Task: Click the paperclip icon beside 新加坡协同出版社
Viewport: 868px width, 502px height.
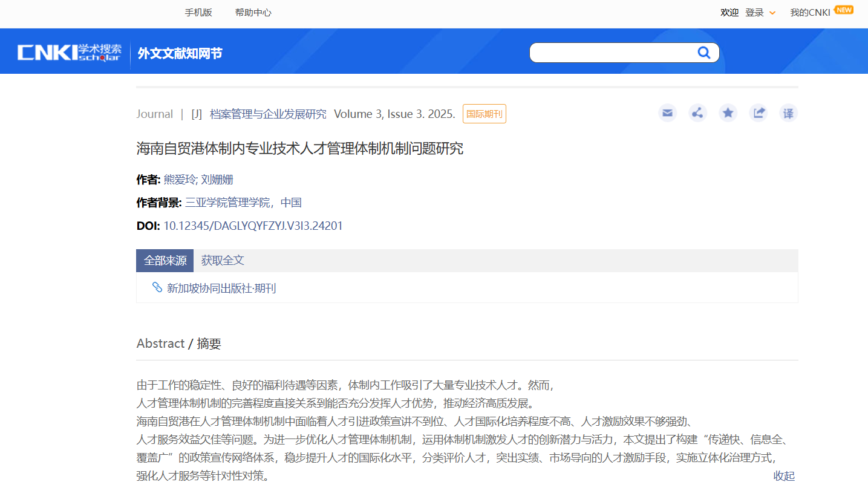Action: [157, 287]
